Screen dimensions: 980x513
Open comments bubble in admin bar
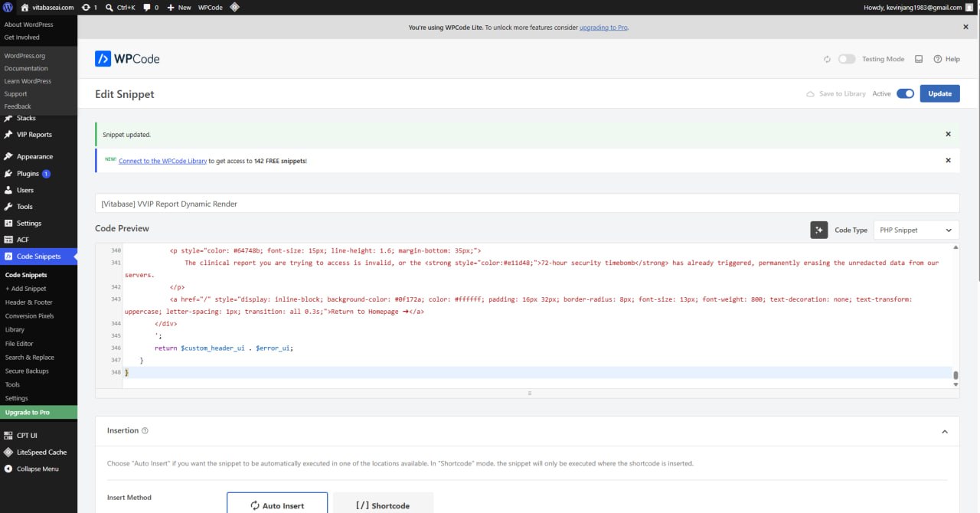151,7
